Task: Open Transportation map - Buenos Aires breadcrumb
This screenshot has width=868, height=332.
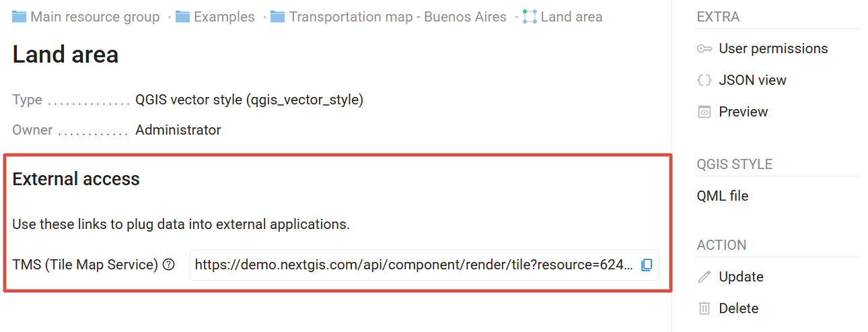Action: point(398,17)
